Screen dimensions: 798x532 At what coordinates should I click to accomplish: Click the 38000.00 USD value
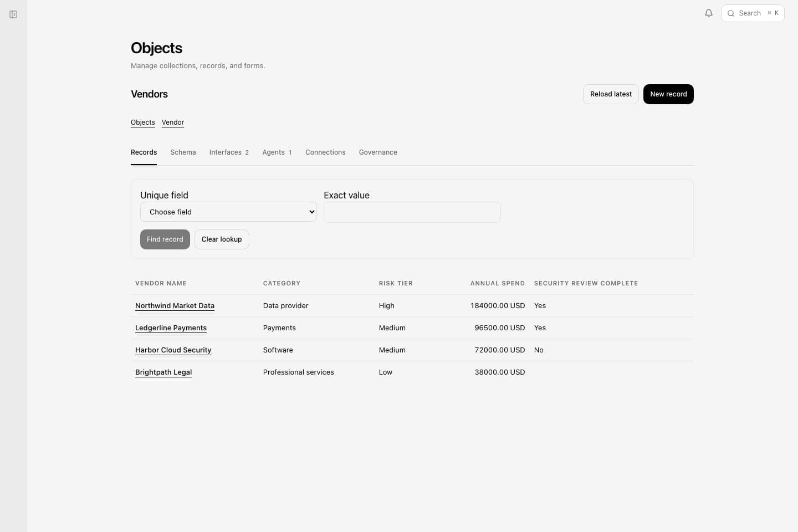pyautogui.click(x=500, y=372)
